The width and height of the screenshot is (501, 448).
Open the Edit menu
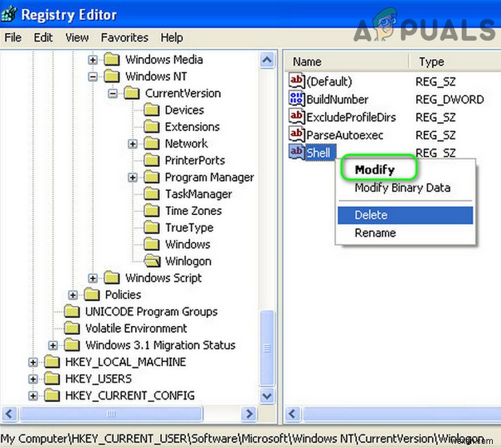click(43, 38)
